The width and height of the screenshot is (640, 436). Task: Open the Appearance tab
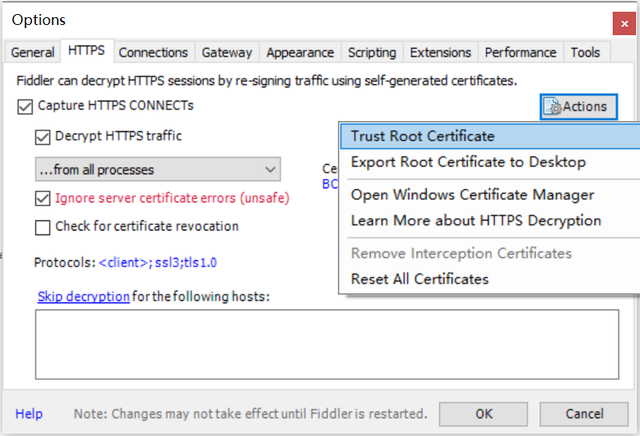(x=300, y=52)
